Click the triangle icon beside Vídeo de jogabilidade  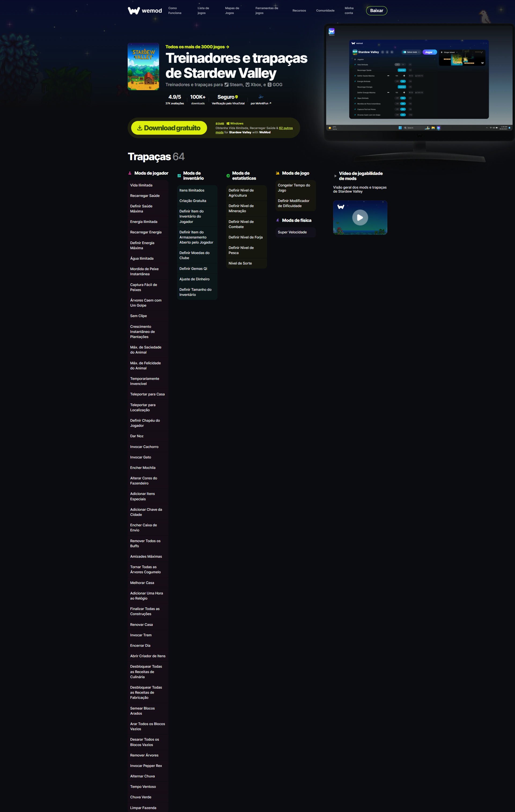(335, 176)
